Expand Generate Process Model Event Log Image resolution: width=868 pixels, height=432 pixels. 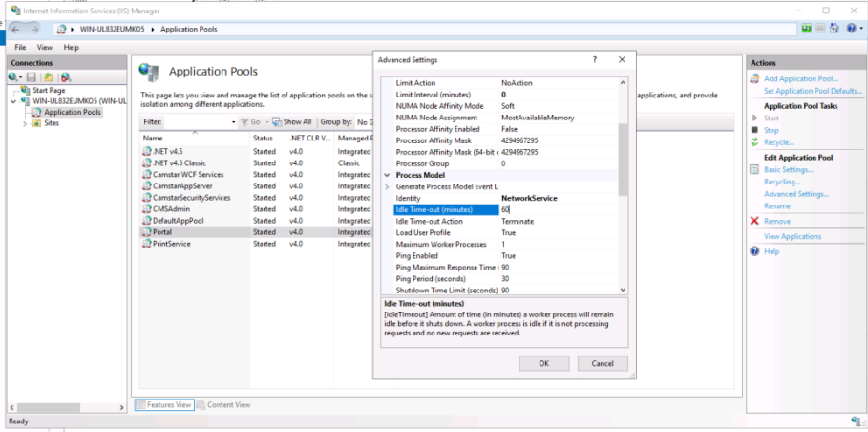pos(387,186)
